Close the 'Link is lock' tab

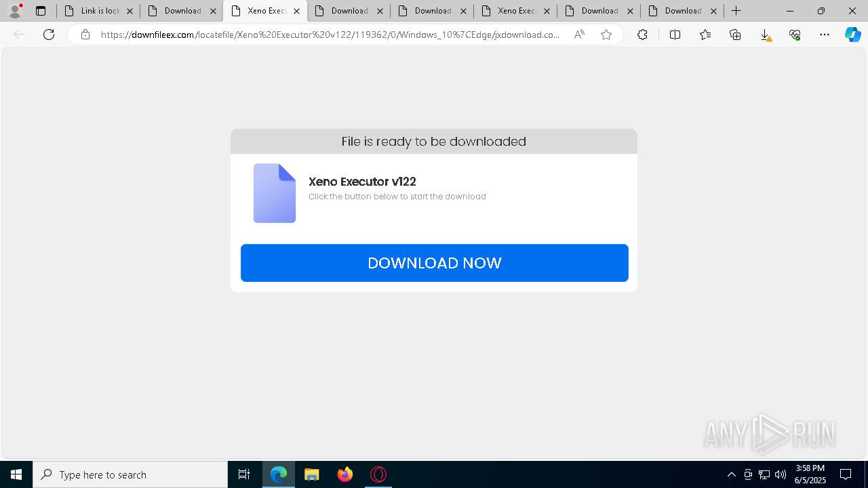130,11
